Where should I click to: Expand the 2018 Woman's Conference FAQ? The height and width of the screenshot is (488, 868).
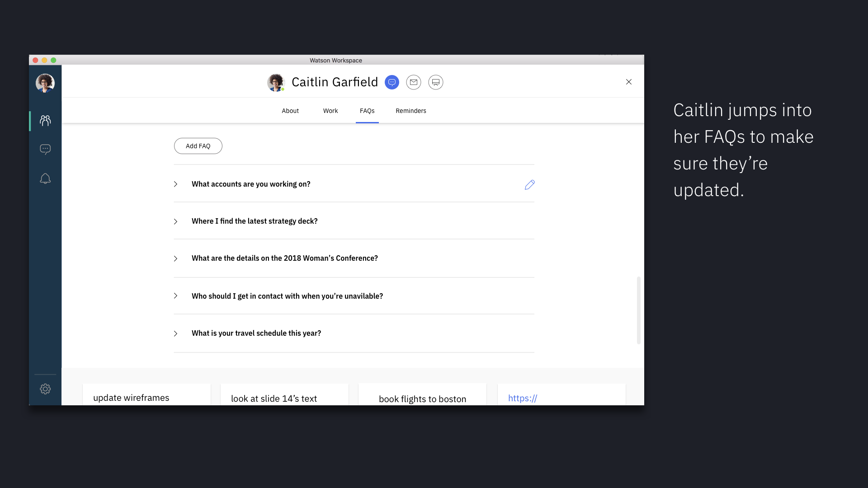pyautogui.click(x=176, y=258)
